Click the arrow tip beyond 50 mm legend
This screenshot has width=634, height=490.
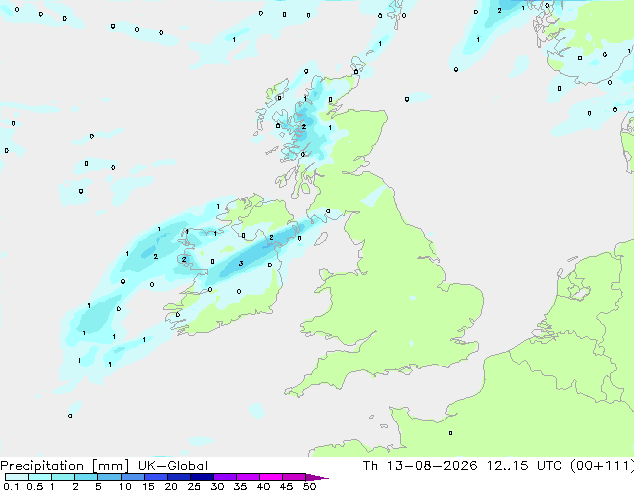[x=317, y=477]
